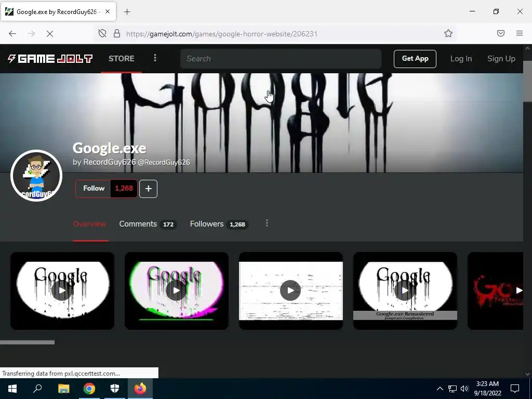
Task: Open the Log In link
Action: [461, 59]
